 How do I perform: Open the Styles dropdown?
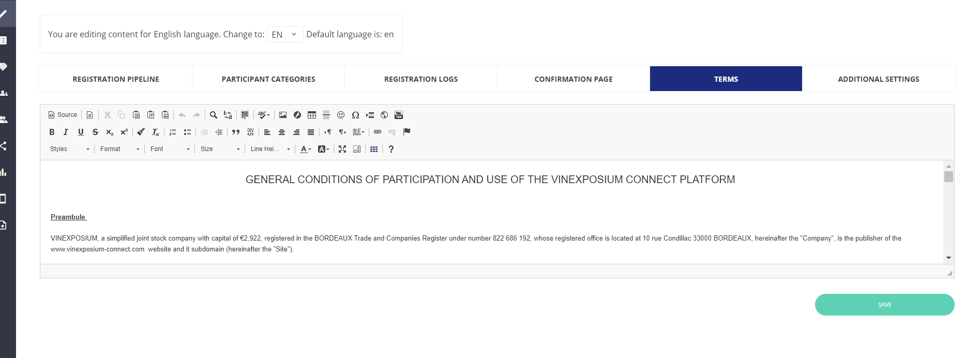pyautogui.click(x=70, y=149)
